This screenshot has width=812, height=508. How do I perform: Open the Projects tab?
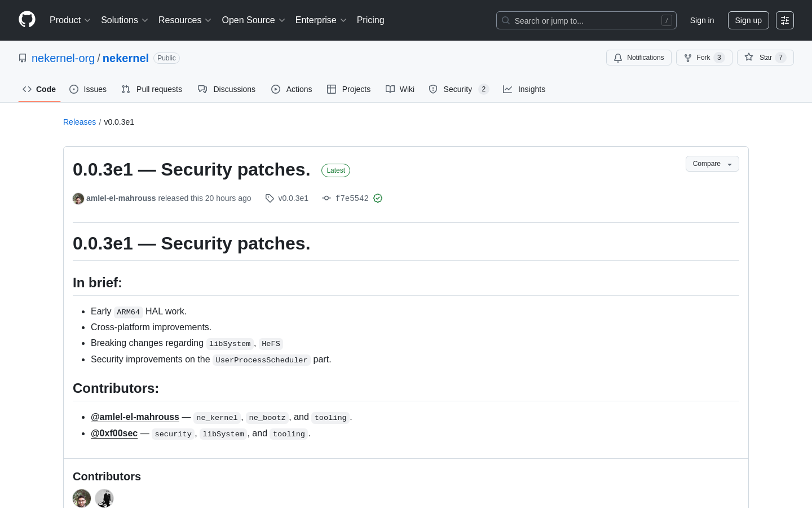pos(349,89)
